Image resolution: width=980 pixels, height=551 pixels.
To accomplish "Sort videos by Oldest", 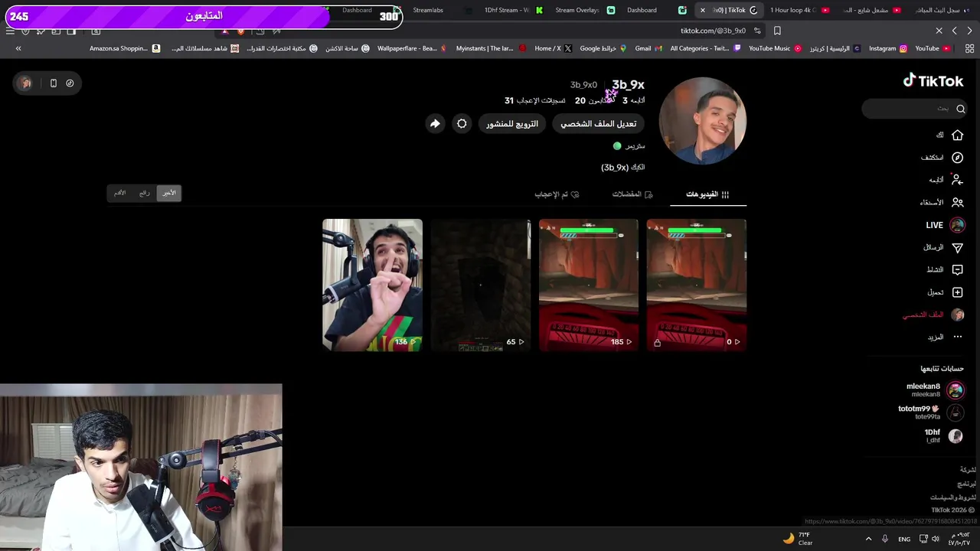I will pyautogui.click(x=119, y=193).
